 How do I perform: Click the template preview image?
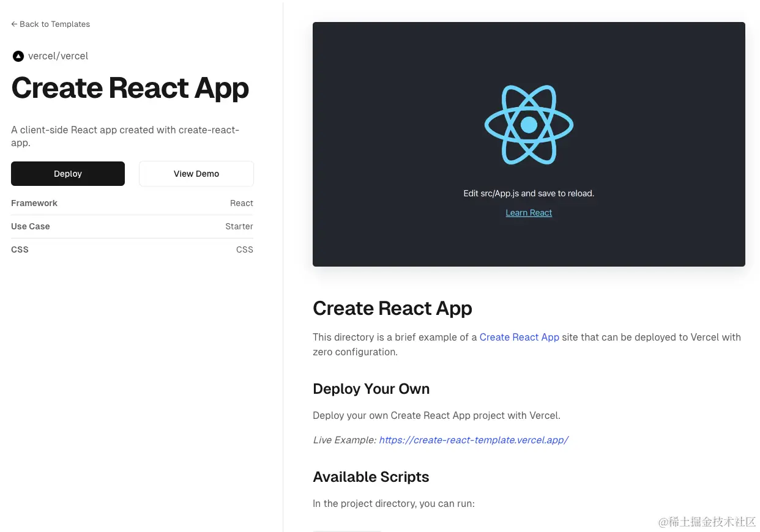pyautogui.click(x=529, y=144)
